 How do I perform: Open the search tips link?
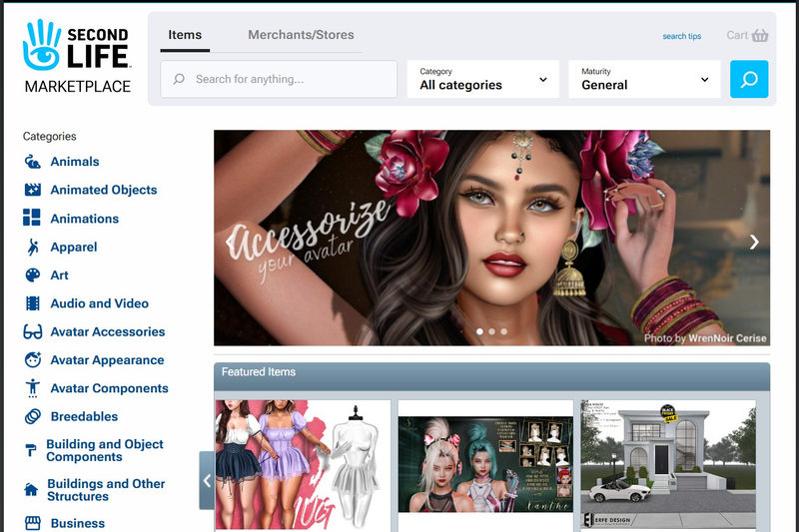(x=682, y=36)
